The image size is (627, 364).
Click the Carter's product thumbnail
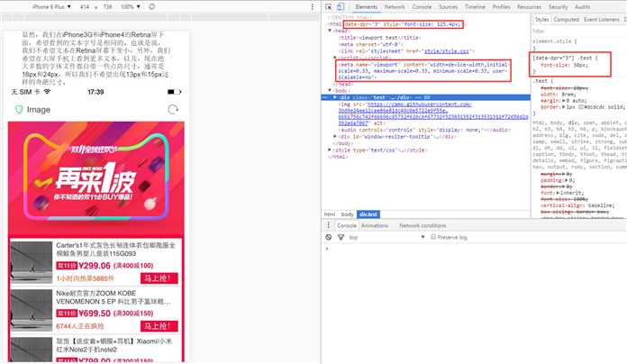pos(32,262)
